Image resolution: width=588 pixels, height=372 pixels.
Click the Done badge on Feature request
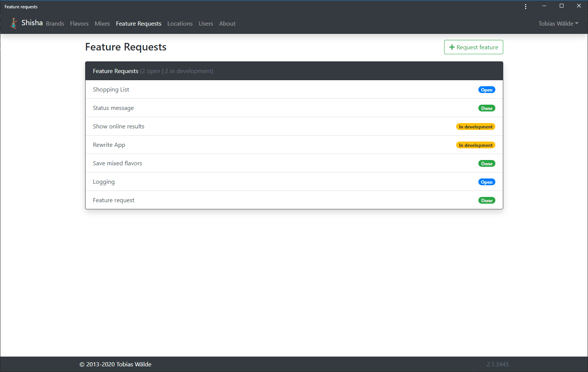click(x=487, y=201)
